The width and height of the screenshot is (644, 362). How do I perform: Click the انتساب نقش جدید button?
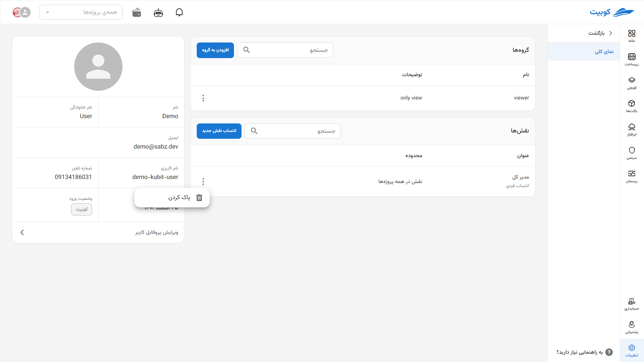(219, 131)
